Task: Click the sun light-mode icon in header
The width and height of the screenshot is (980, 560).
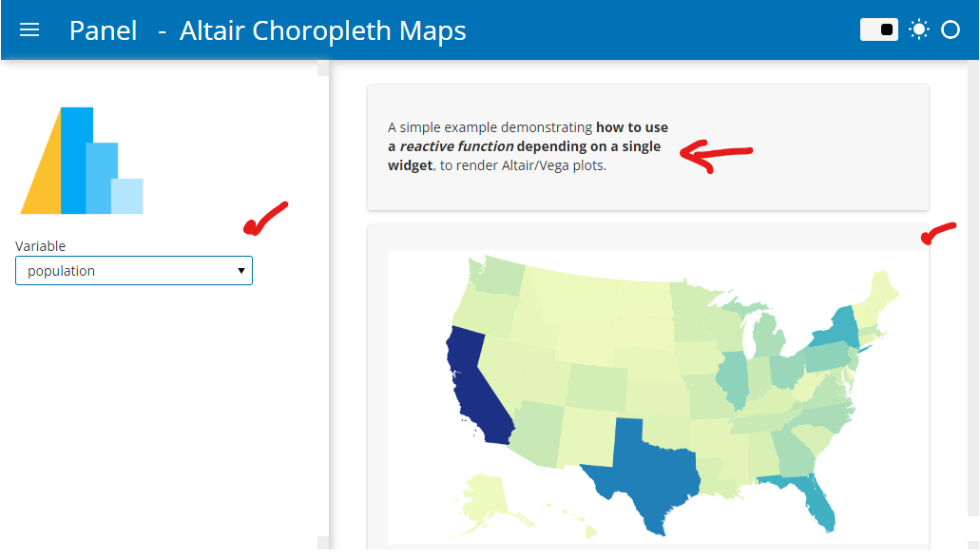Action: coord(918,29)
